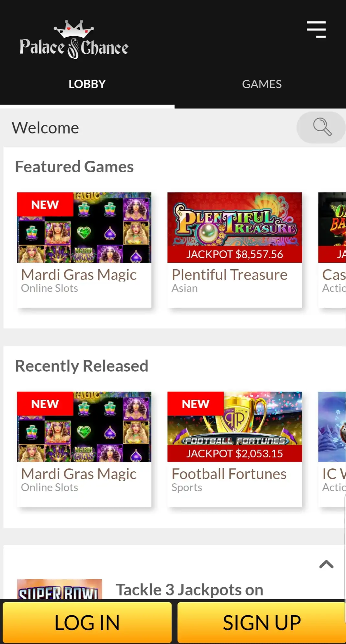The height and width of the screenshot is (644, 346).
Task: Switch to the GAMES tab
Action: tap(262, 84)
